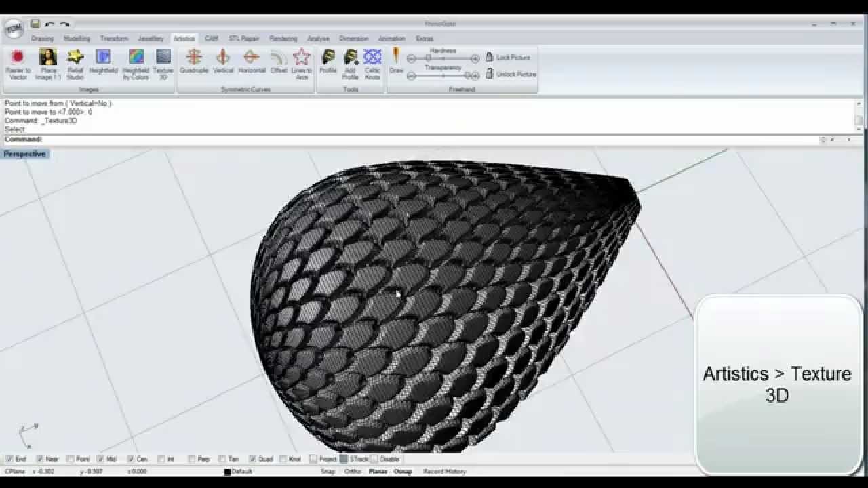Toggle the Cen osnap checkbox
Screen dimensions: 868x488
click(131, 459)
